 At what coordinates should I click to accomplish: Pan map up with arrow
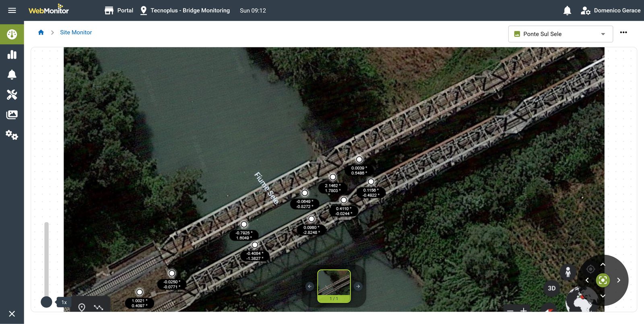pyautogui.click(x=603, y=264)
